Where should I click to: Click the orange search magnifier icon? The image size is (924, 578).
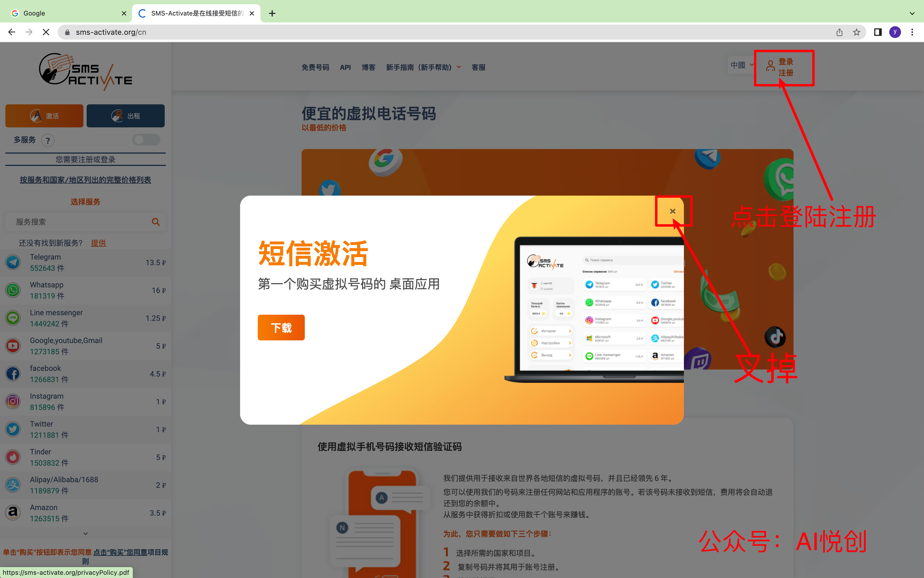pos(156,222)
